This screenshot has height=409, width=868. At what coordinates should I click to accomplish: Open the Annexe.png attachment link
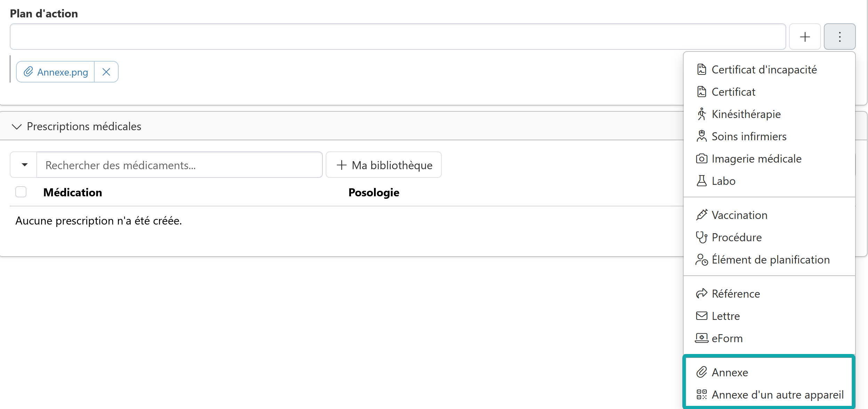pyautogui.click(x=63, y=72)
